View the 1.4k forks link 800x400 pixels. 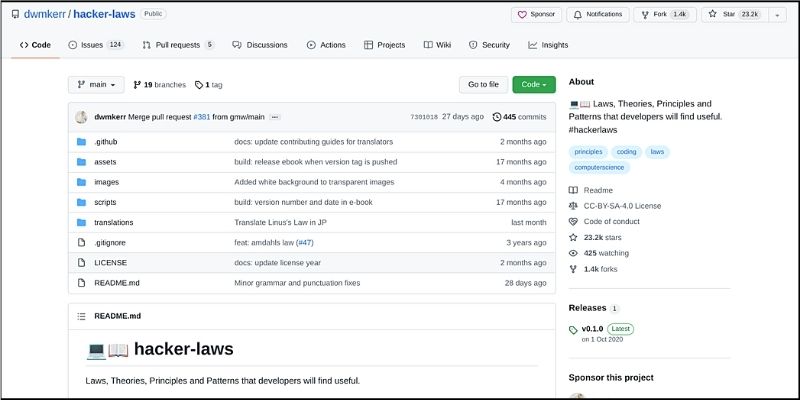[593, 269]
